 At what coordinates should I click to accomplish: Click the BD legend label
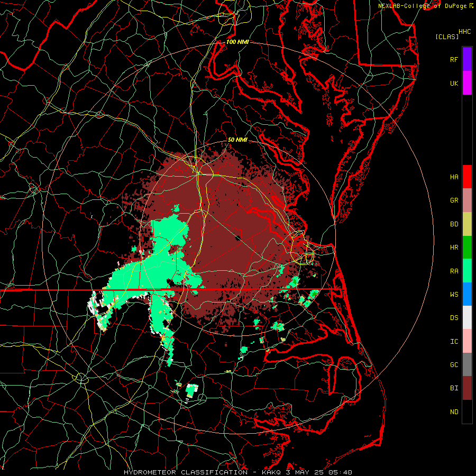(x=454, y=224)
